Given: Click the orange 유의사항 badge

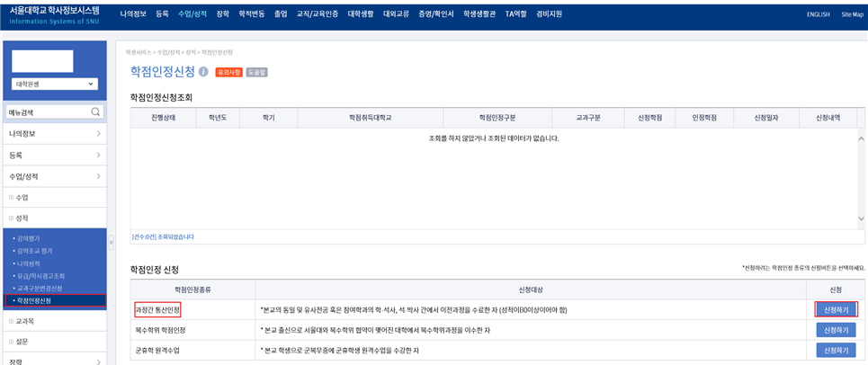Looking at the screenshot, I should (x=228, y=72).
